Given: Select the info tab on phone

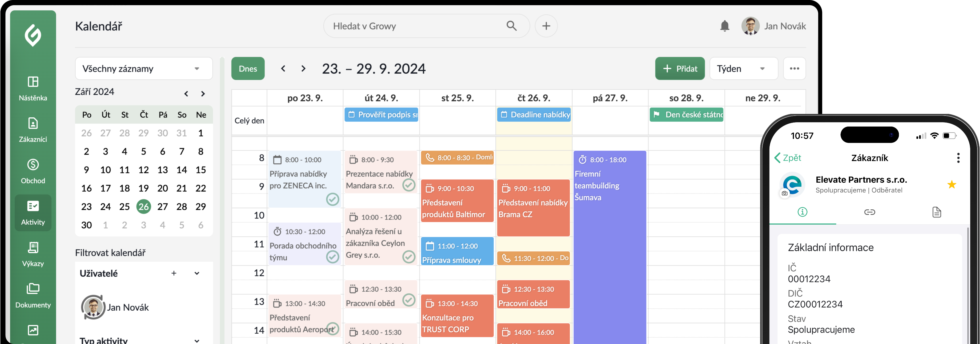Looking at the screenshot, I should [802, 212].
